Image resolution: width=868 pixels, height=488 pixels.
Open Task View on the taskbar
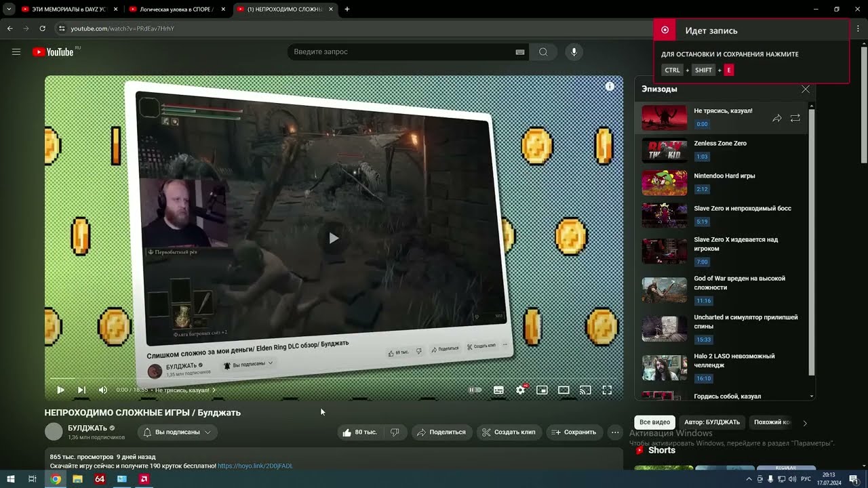[32, 479]
